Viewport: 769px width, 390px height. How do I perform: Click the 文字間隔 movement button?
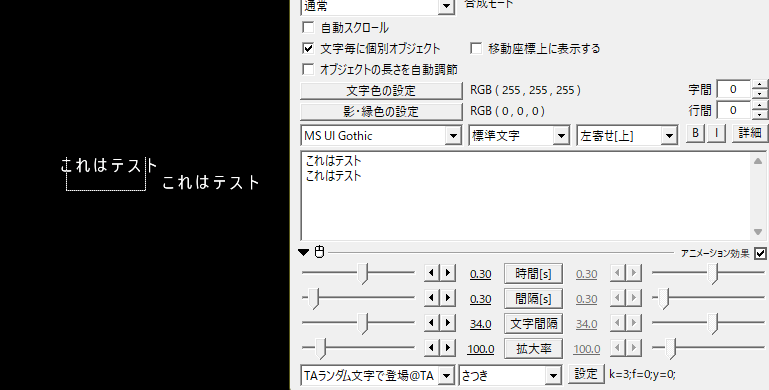point(533,324)
